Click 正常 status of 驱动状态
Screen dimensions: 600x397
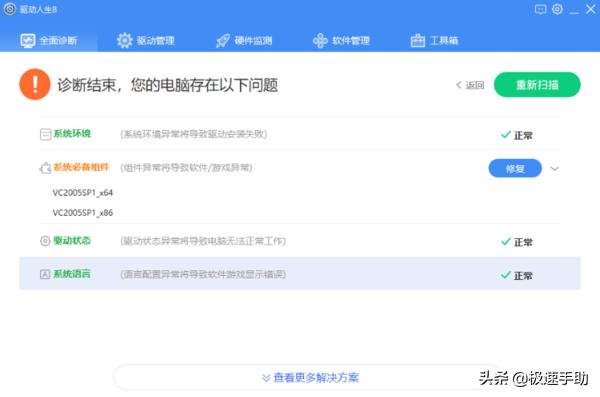[517, 242]
